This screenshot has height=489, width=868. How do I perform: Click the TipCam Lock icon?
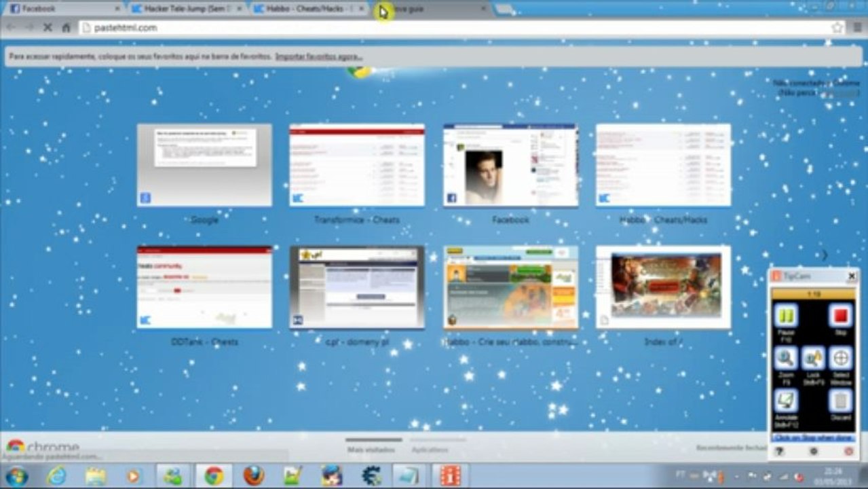point(813,358)
